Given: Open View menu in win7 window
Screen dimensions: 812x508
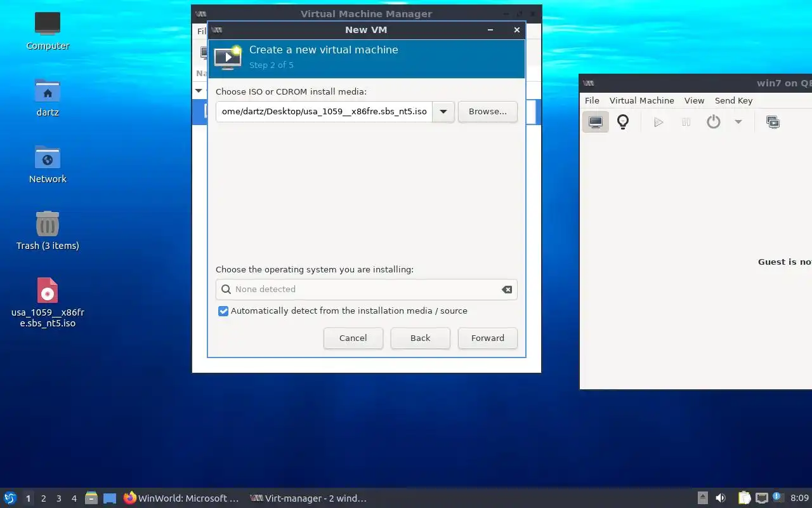Looking at the screenshot, I should (694, 100).
